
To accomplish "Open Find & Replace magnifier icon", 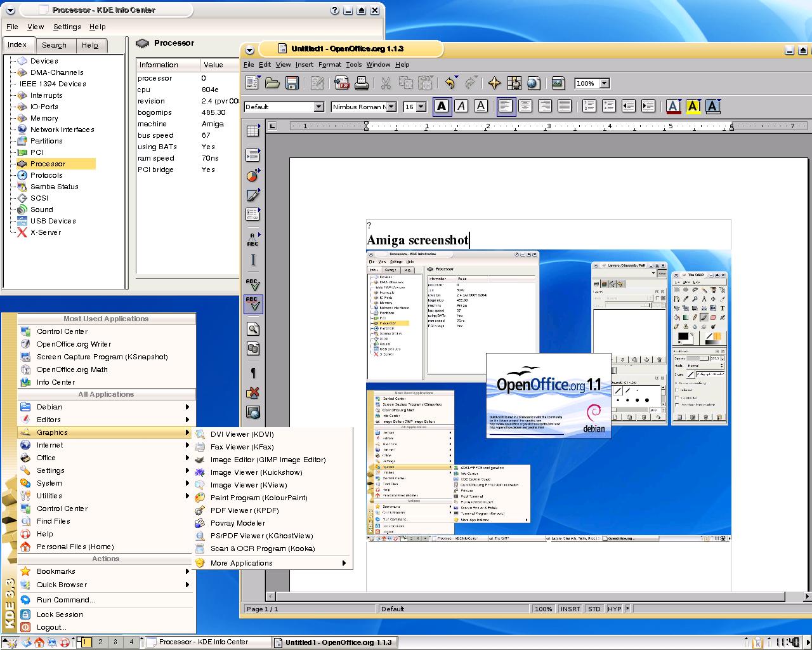I will tap(253, 328).
